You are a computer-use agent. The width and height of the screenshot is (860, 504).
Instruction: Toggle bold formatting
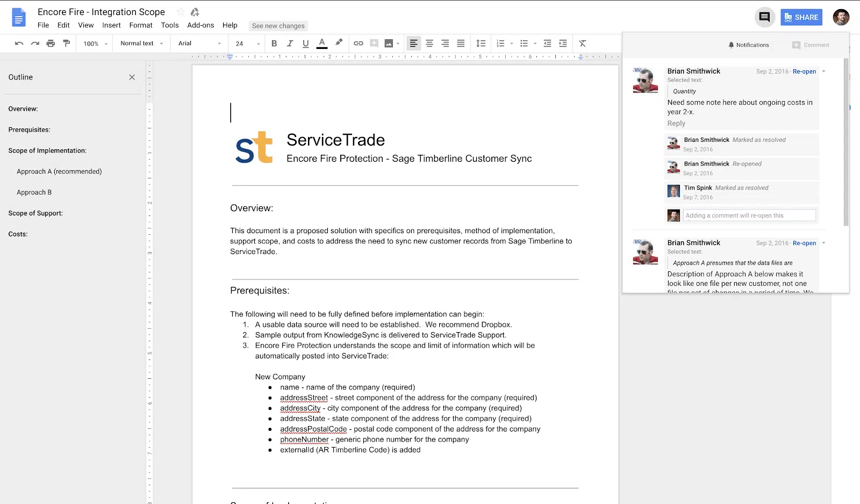(x=274, y=44)
